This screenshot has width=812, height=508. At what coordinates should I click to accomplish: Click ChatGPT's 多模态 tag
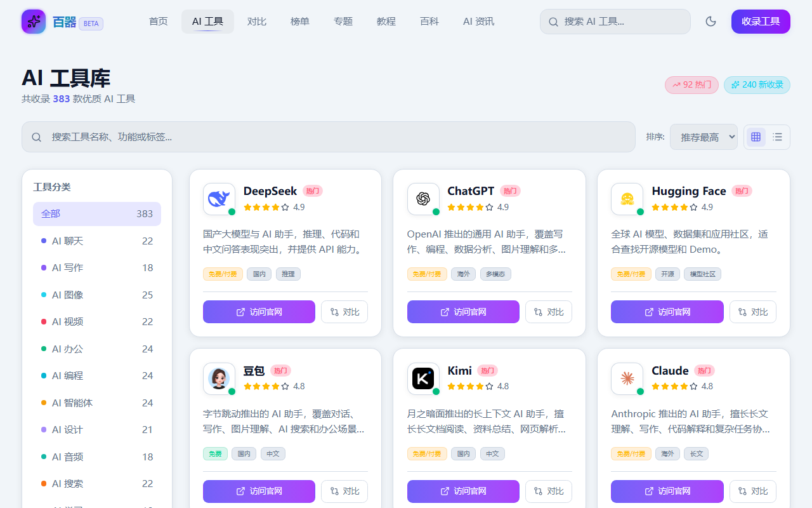[495, 274]
